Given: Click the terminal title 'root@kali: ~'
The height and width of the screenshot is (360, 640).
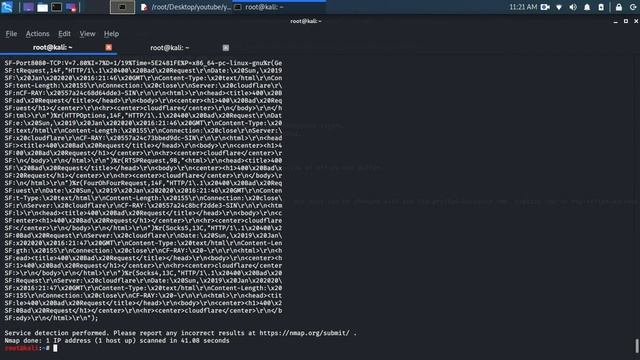Looking at the screenshot, I should [306, 21].
